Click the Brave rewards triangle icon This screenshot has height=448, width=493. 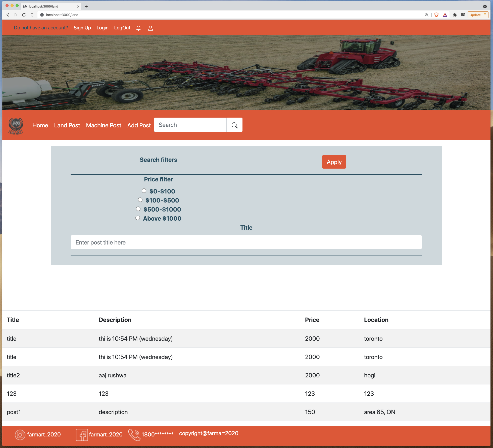pyautogui.click(x=445, y=15)
